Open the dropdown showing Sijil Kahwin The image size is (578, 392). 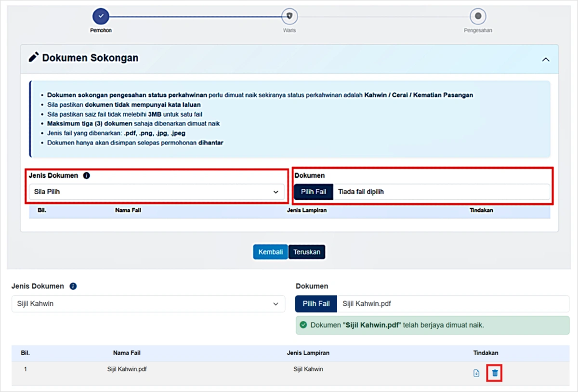click(x=148, y=304)
